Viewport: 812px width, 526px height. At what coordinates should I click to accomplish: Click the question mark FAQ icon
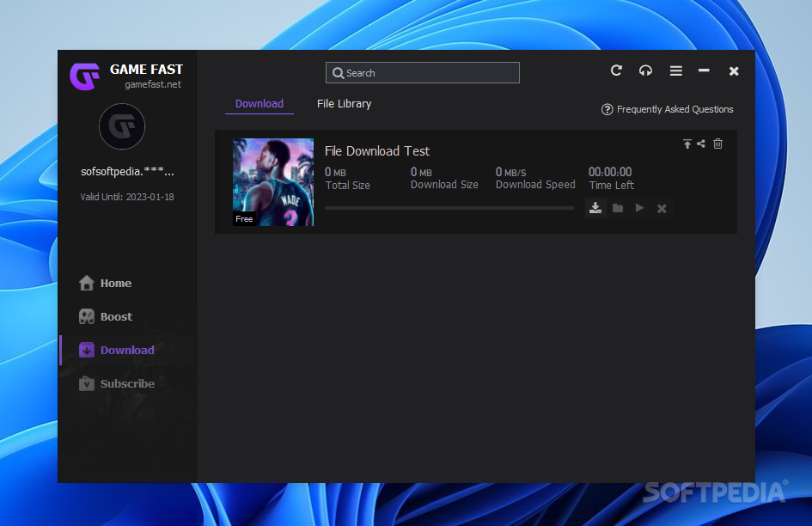(607, 109)
